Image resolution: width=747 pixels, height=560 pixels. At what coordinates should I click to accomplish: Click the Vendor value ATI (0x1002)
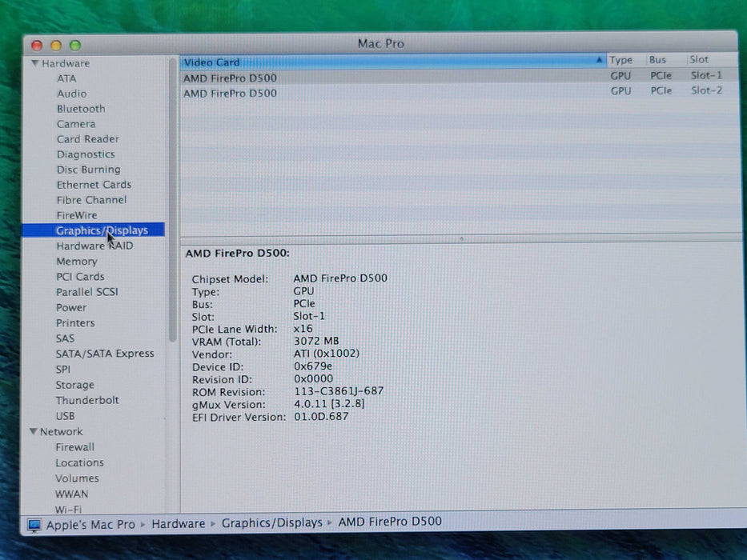pyautogui.click(x=327, y=354)
